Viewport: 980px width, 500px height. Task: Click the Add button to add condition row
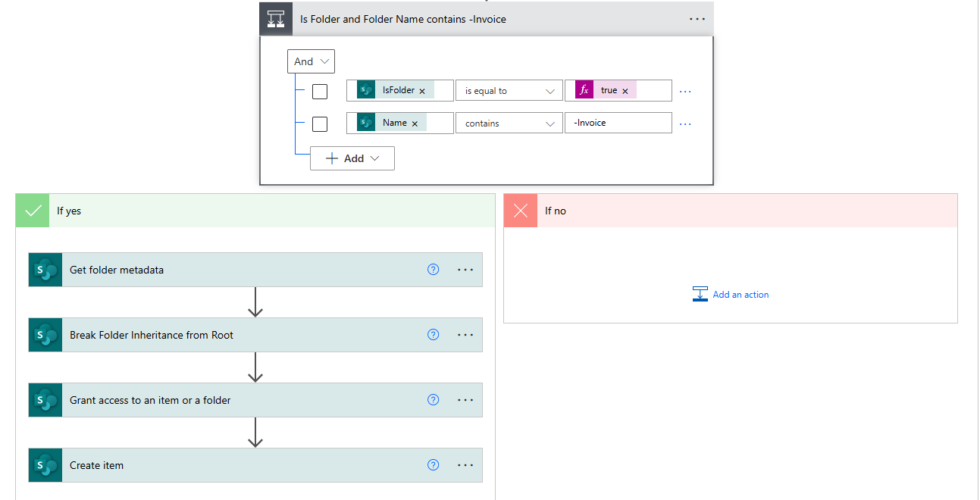pos(352,158)
